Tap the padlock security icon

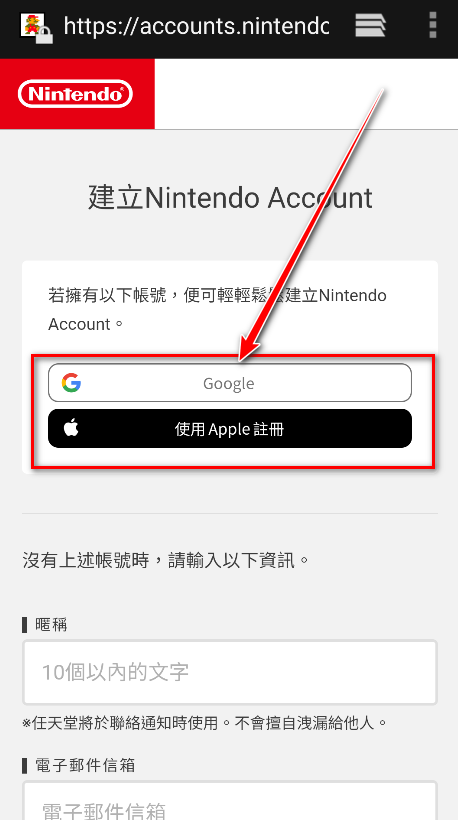click(44, 35)
